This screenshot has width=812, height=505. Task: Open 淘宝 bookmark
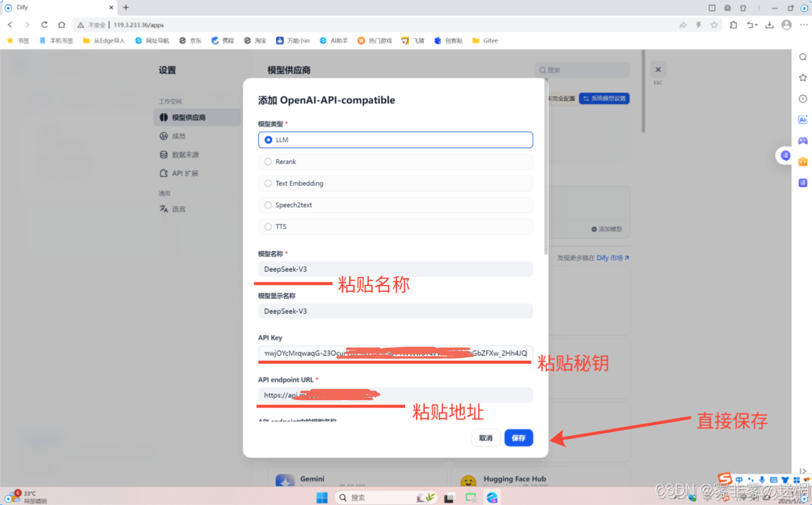point(255,41)
